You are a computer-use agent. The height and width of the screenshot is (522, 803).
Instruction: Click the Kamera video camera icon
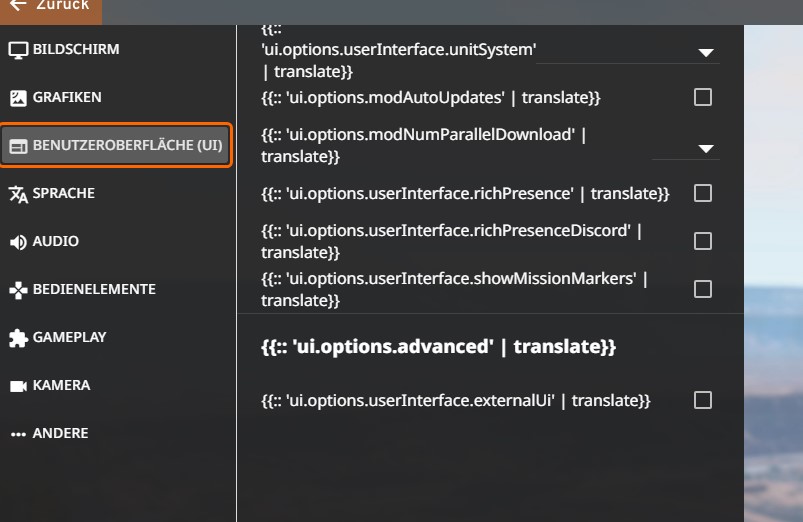(x=18, y=386)
